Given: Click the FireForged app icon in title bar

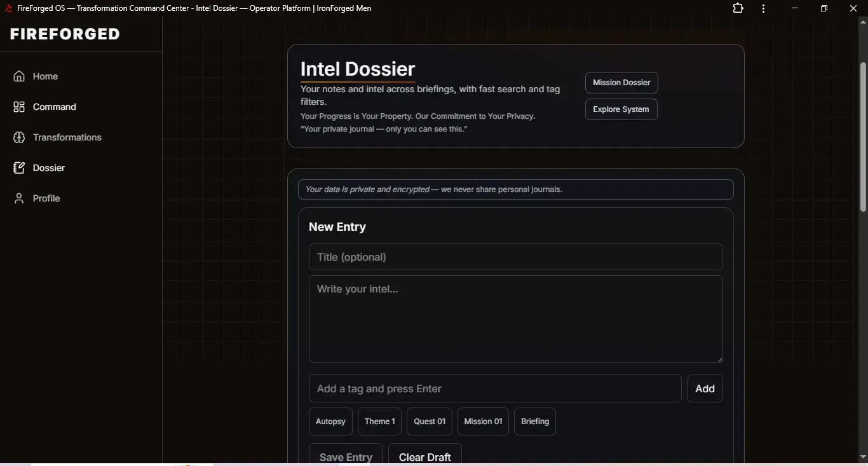Looking at the screenshot, I should [x=9, y=8].
